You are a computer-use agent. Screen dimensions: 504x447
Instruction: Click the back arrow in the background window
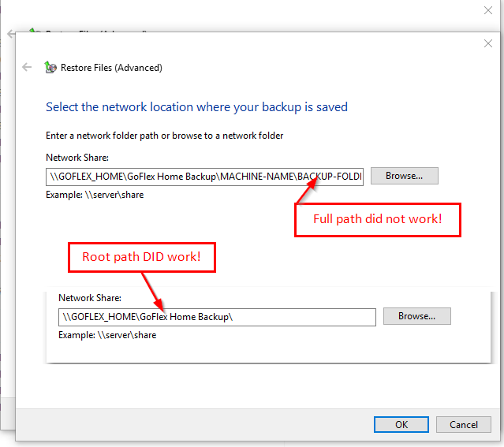10,33
